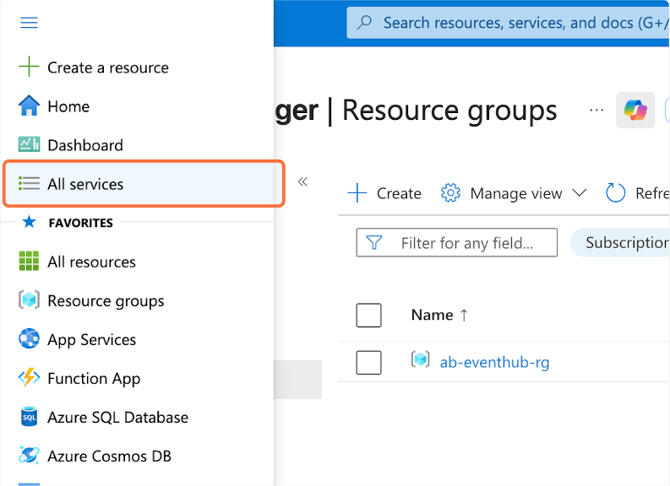Toggle the select-all checkbox in header
This screenshot has height=486, width=670.
coord(369,315)
